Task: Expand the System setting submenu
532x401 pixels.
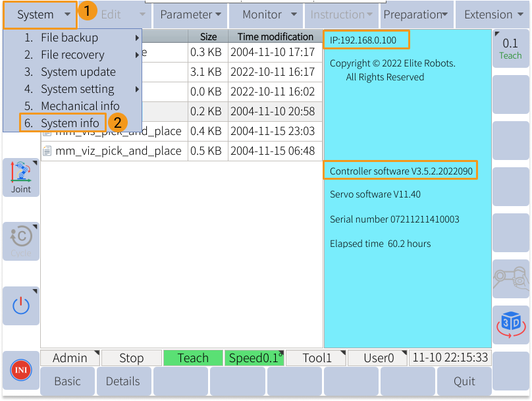Action: 72,89
